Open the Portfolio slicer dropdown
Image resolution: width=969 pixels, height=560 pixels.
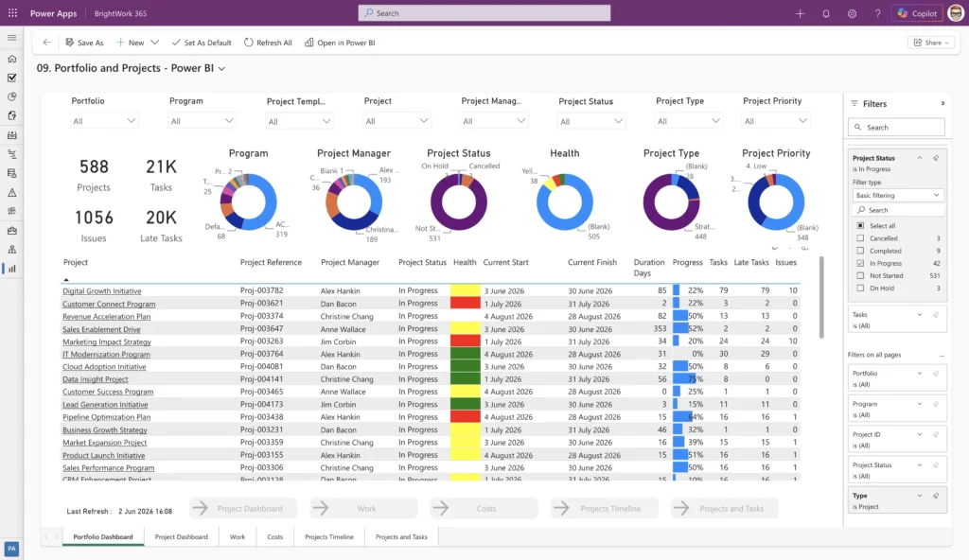coord(104,121)
